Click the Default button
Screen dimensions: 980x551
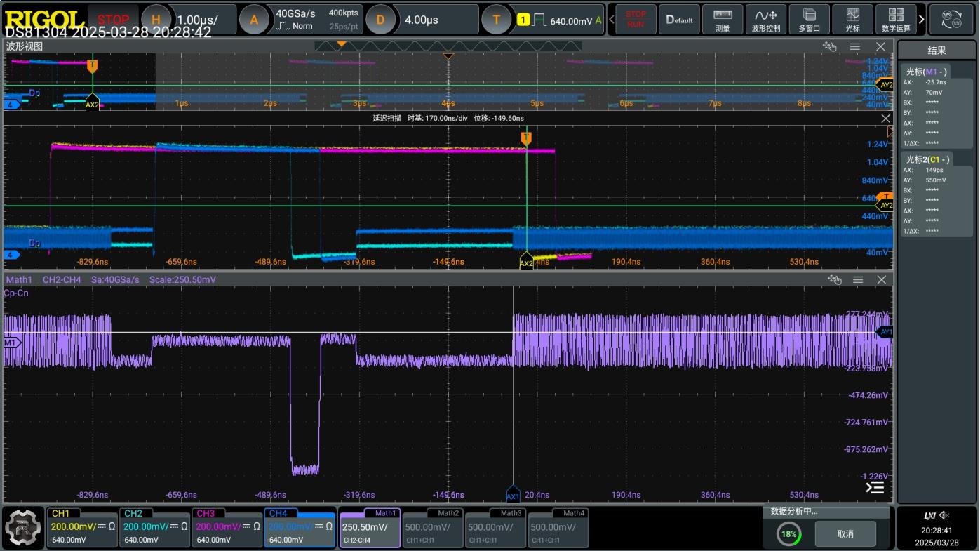(x=679, y=20)
